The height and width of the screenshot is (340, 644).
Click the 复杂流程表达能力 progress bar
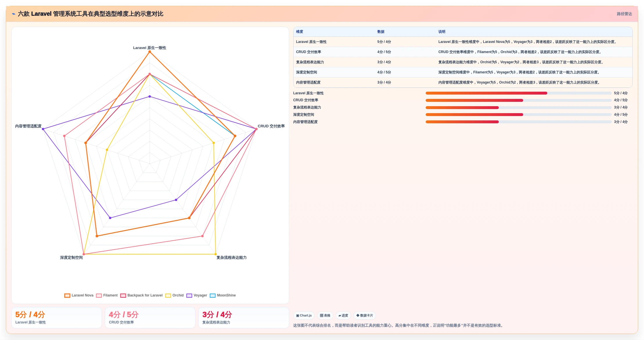point(519,108)
